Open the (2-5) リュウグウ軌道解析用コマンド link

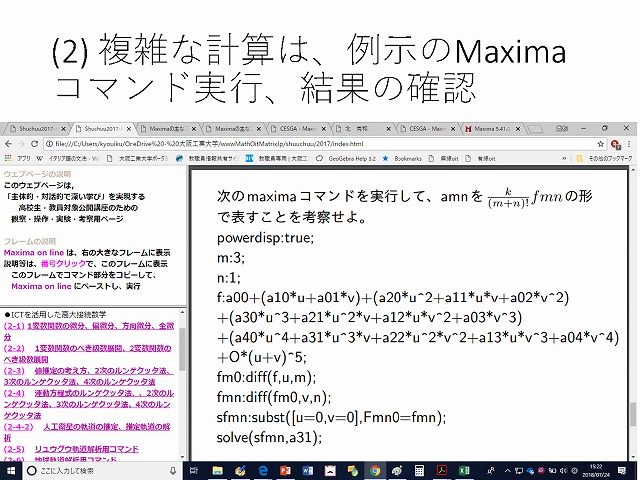[x=71, y=449]
